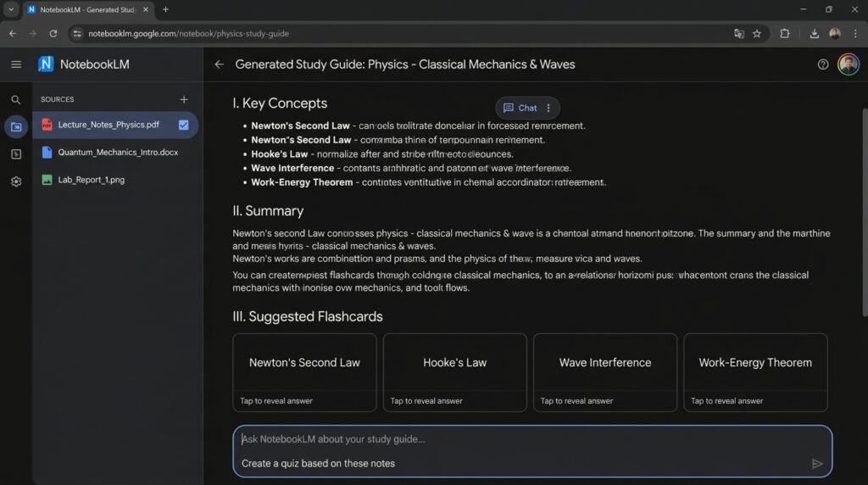Open browser three-dot menu
Viewport: 868px width, 485px height.
855,34
